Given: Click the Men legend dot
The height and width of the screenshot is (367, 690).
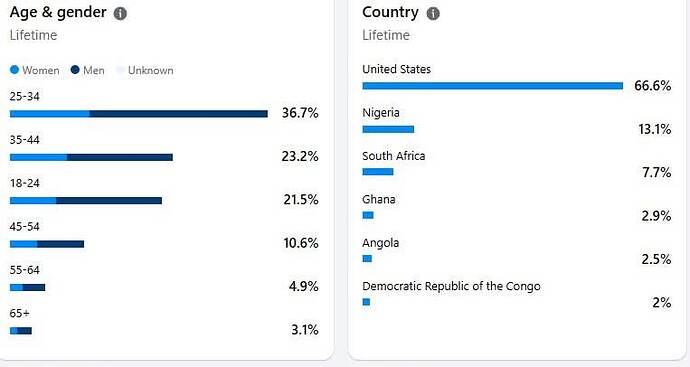Looking at the screenshot, I should pyautogui.click(x=75, y=70).
